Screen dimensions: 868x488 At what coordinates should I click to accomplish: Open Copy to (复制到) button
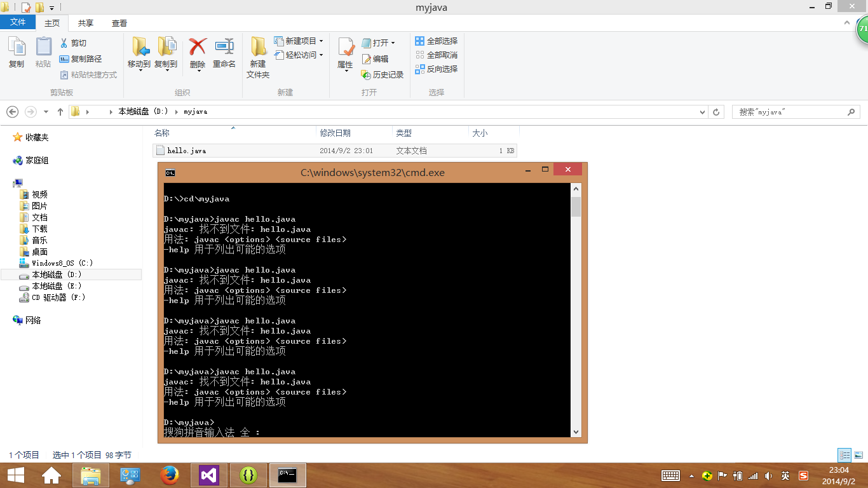(166, 53)
